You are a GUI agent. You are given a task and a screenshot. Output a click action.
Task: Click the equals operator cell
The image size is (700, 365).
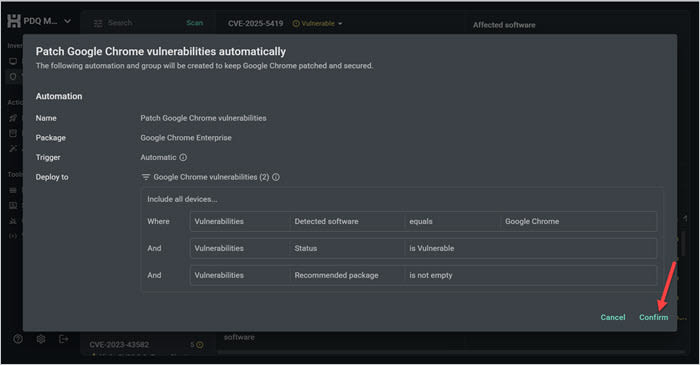pos(452,221)
